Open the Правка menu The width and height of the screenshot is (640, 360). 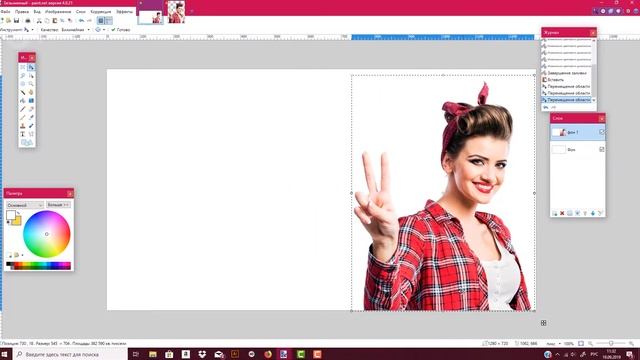(x=22, y=12)
